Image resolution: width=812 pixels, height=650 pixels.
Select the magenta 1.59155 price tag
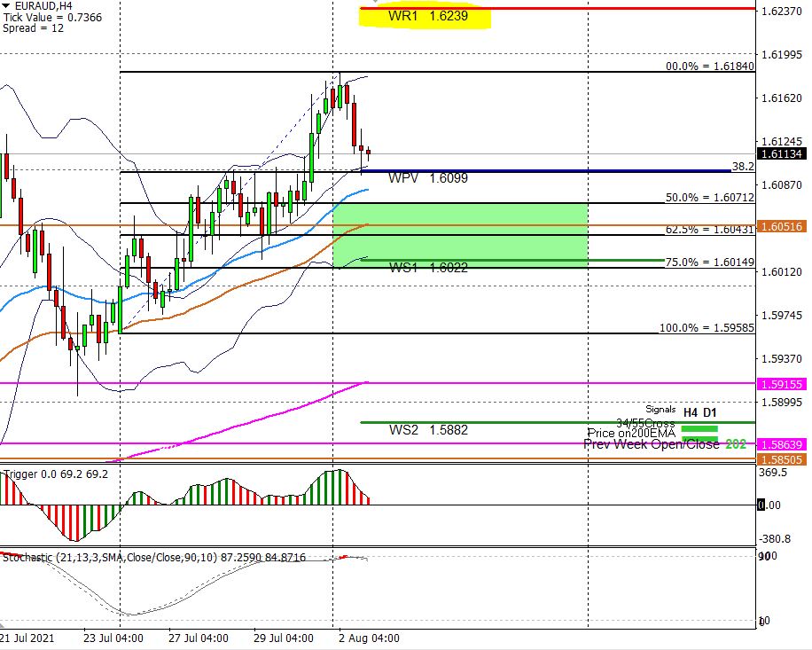pyautogui.click(x=781, y=384)
